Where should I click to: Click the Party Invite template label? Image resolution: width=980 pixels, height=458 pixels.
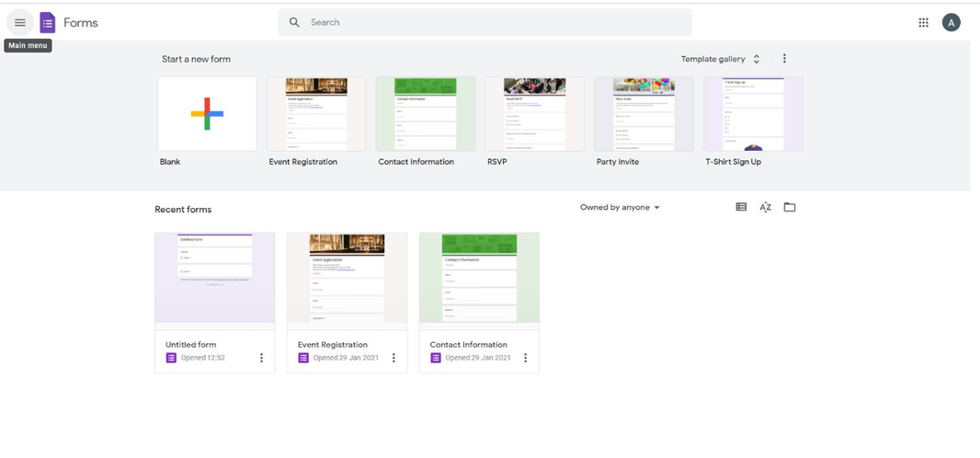tap(618, 162)
